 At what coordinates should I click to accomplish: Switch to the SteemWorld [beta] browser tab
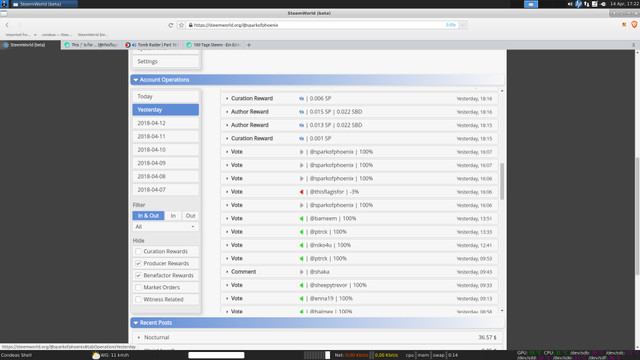[x=31, y=45]
